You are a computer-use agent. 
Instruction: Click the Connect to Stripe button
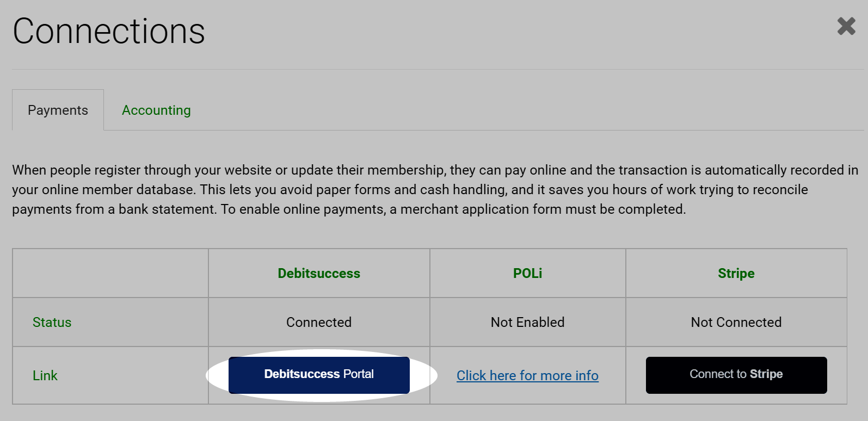point(736,375)
